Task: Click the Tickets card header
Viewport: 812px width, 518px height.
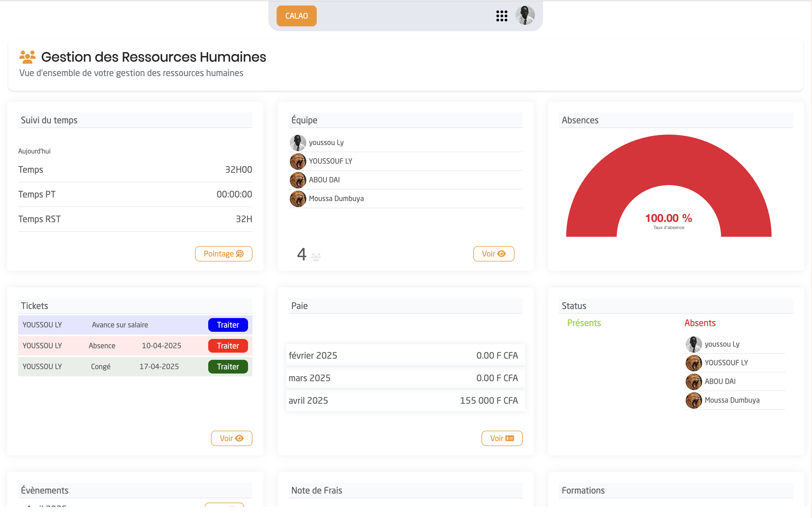Action: coord(135,306)
